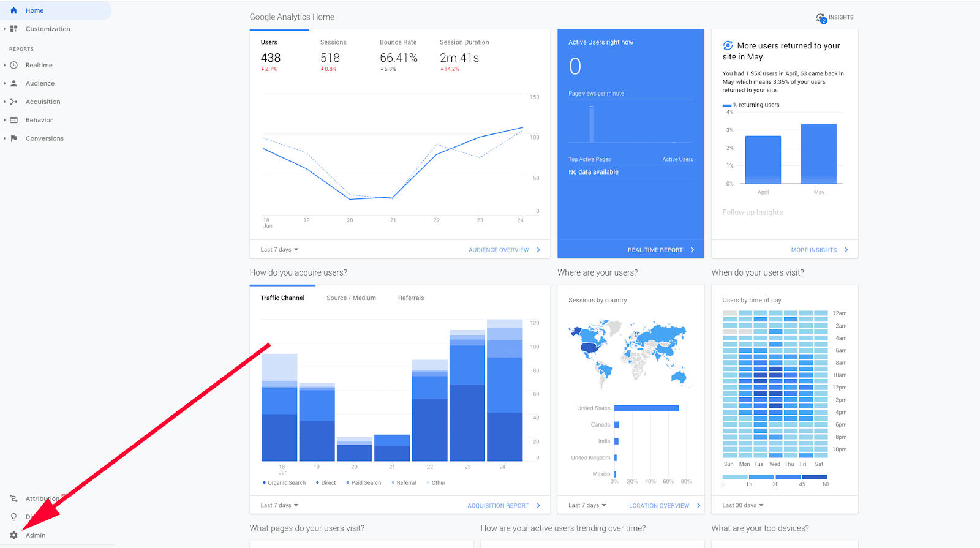Expand the Customization menu arrow
This screenshot has height=548, width=980.
[4, 29]
